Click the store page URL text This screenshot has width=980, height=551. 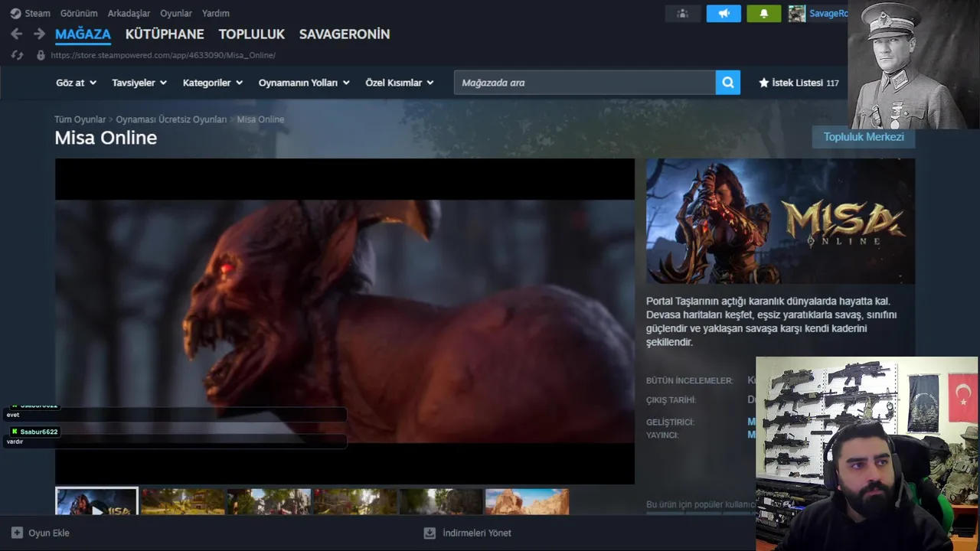tap(163, 55)
